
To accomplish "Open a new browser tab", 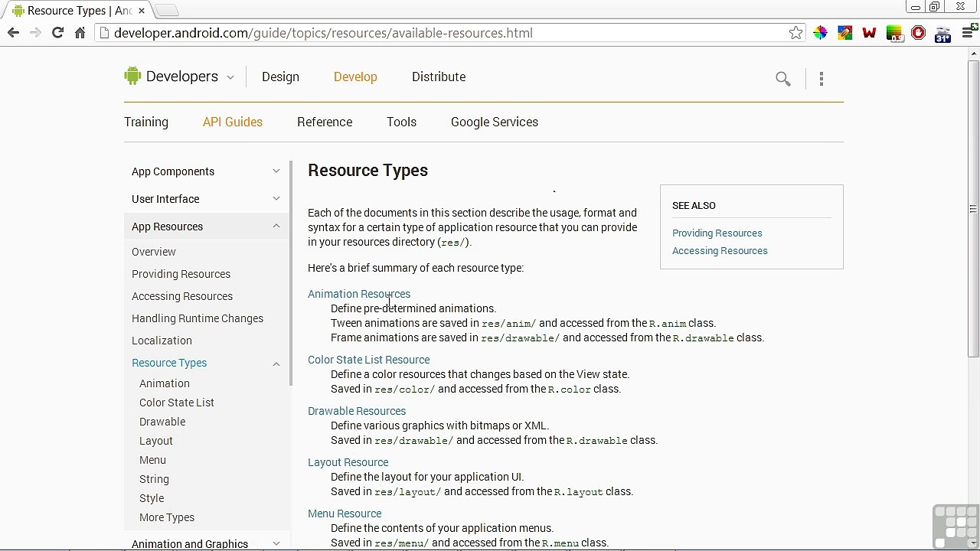I will pyautogui.click(x=167, y=10).
